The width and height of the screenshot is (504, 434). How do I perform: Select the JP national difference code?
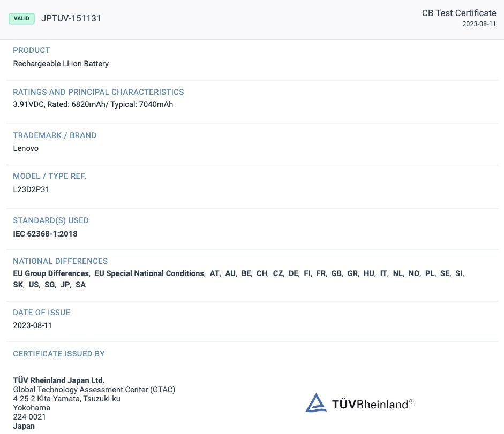65,285
